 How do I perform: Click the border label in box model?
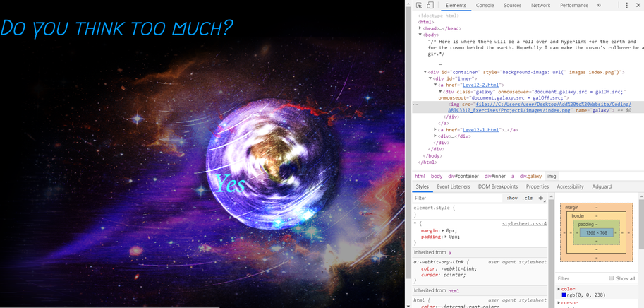coord(578,216)
